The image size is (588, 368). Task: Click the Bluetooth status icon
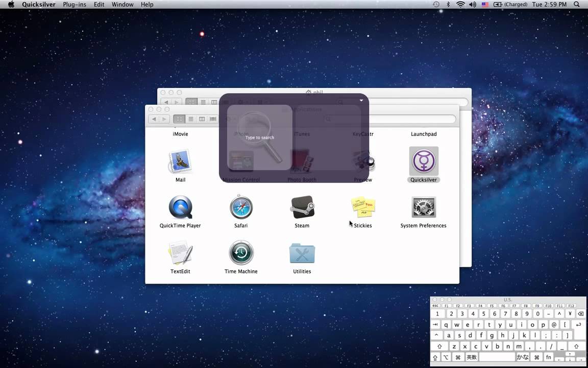click(x=448, y=5)
